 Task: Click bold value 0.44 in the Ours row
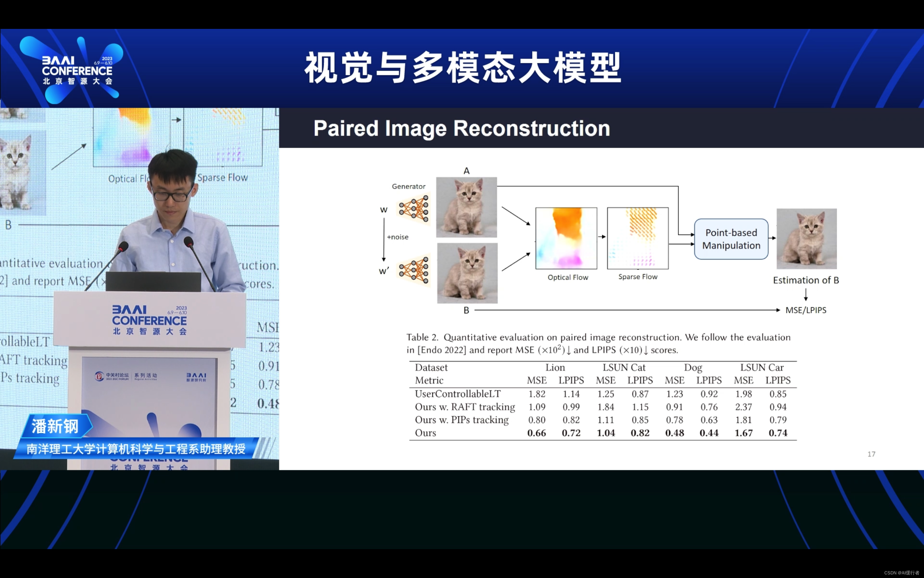click(x=709, y=433)
